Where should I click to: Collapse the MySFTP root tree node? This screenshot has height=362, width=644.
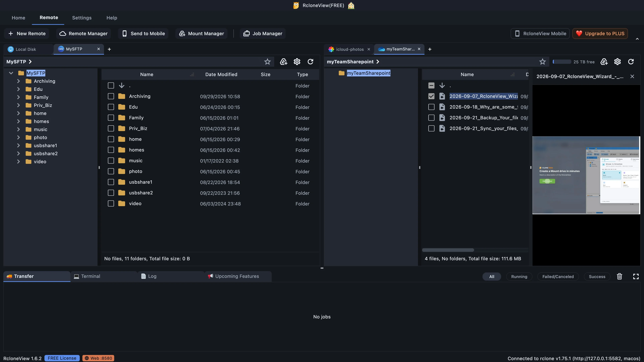11,73
